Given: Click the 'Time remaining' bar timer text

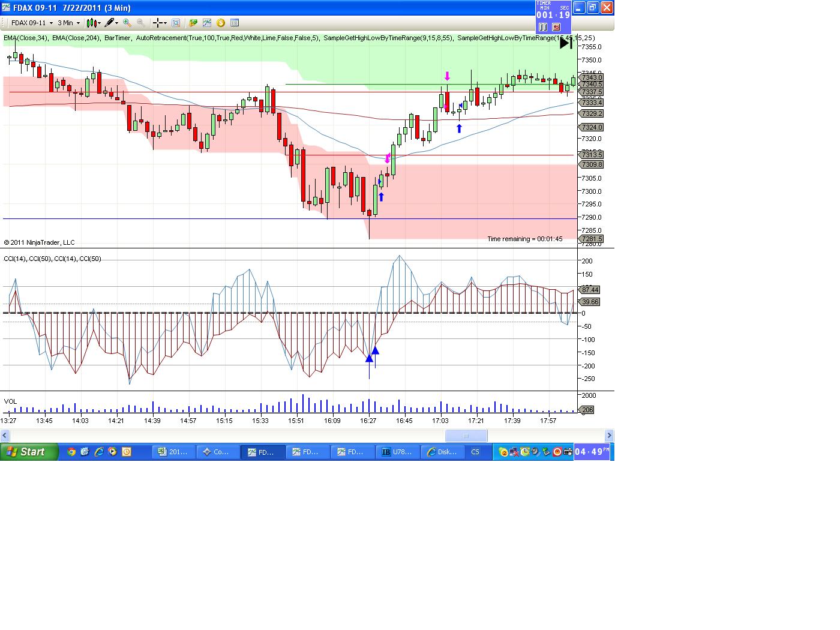Looking at the screenshot, I should point(525,239).
